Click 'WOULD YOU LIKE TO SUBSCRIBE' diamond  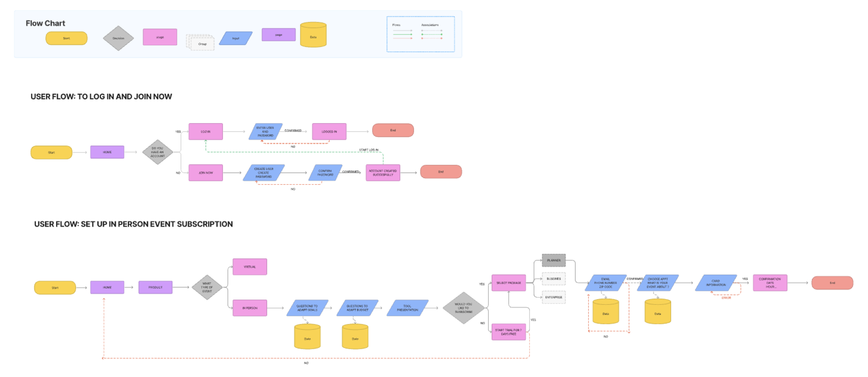click(x=463, y=308)
